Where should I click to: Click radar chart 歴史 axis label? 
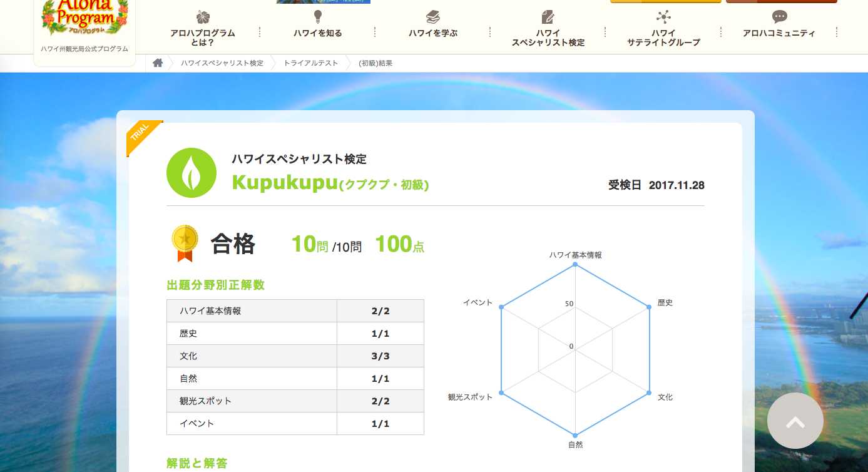665,303
